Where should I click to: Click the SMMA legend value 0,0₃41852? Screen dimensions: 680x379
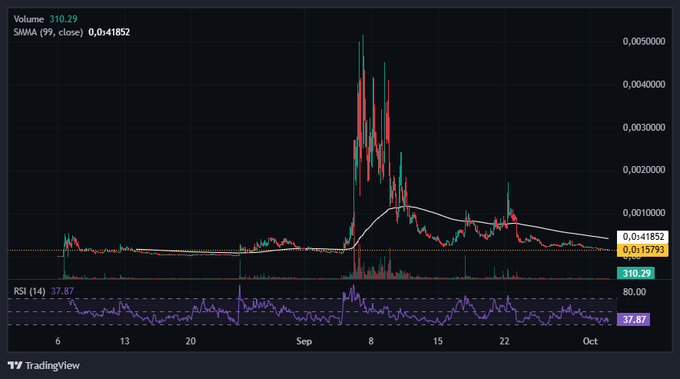tap(109, 32)
